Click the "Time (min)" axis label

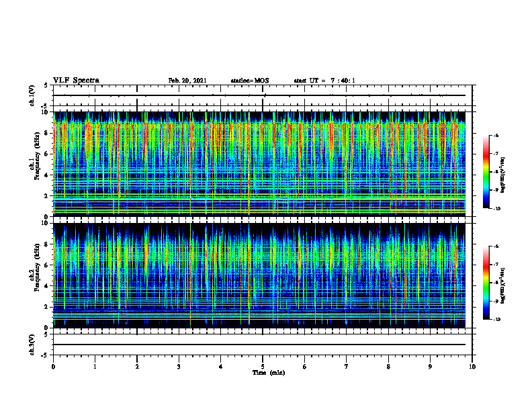coord(269,373)
